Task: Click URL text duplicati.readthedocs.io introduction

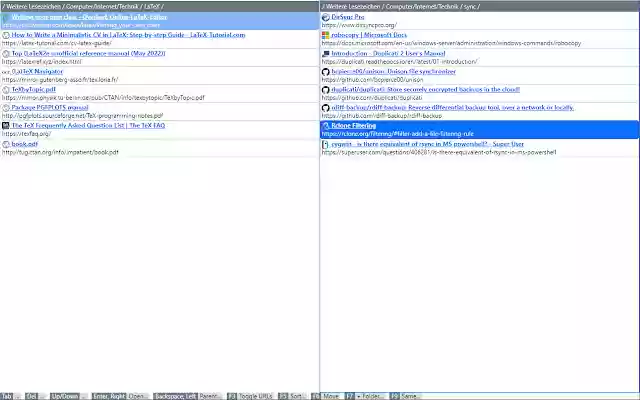Action: pos(400,62)
